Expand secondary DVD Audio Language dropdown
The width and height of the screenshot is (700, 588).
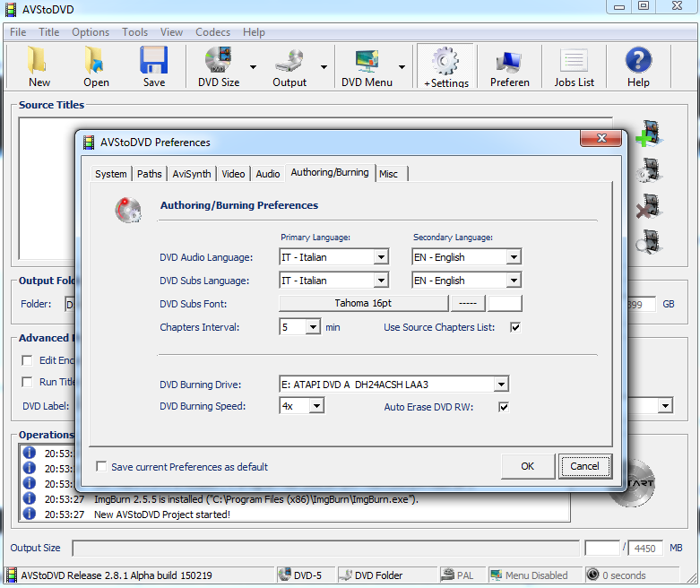tap(514, 257)
